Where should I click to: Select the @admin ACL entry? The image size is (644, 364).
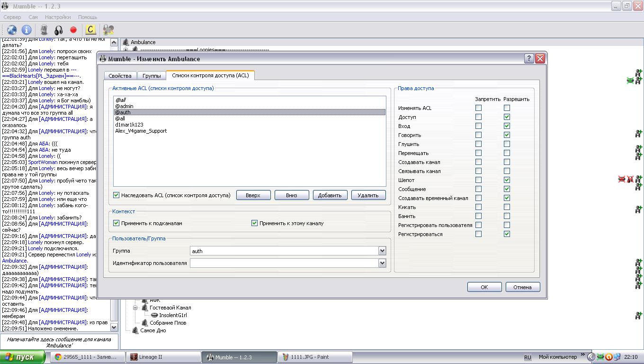250,106
